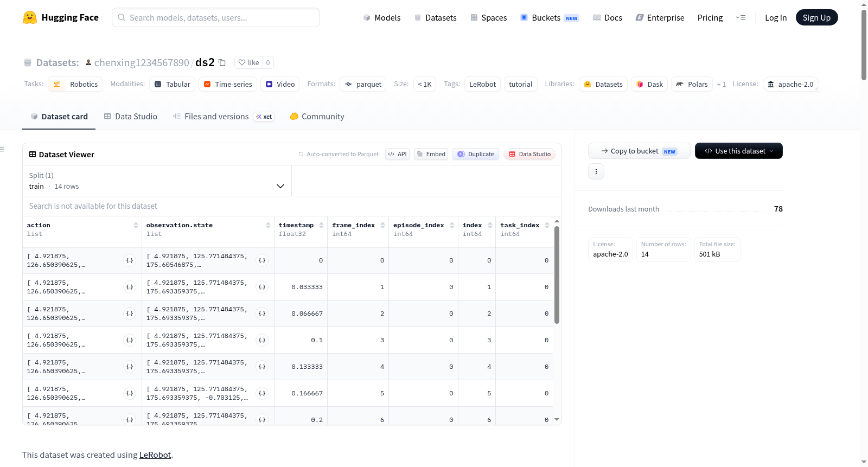The image size is (868, 467).
Task: Expand action cell in timestamp 0.066667 row
Action: [x=130, y=314]
